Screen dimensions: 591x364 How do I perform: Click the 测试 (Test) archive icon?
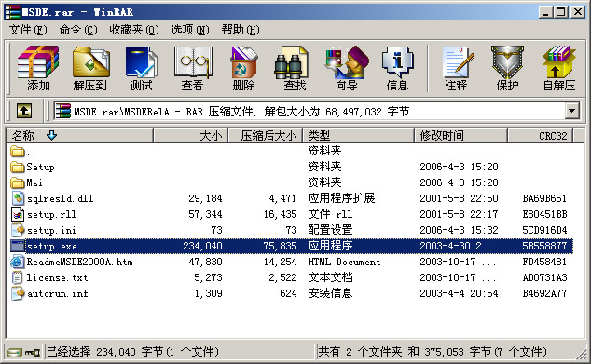tap(141, 68)
